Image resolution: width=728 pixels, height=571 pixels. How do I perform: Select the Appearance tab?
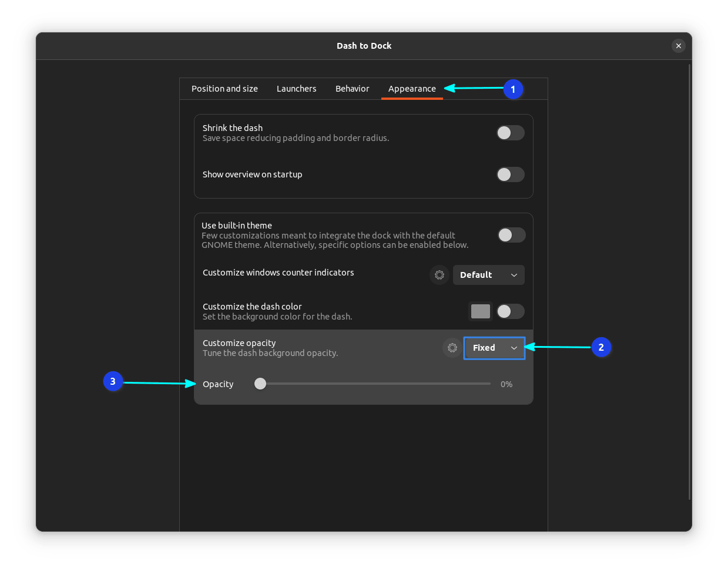click(412, 89)
